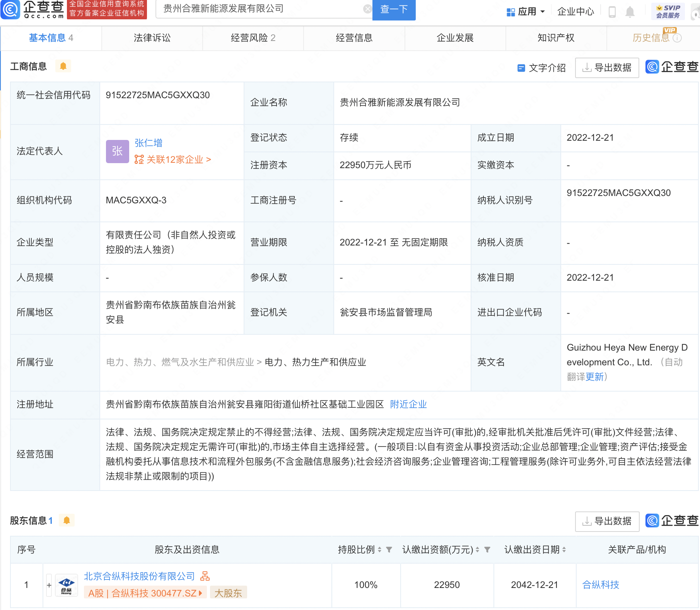The image size is (700, 610).
Task: Expand the shareholder row with the plus button
Action: coord(49,585)
